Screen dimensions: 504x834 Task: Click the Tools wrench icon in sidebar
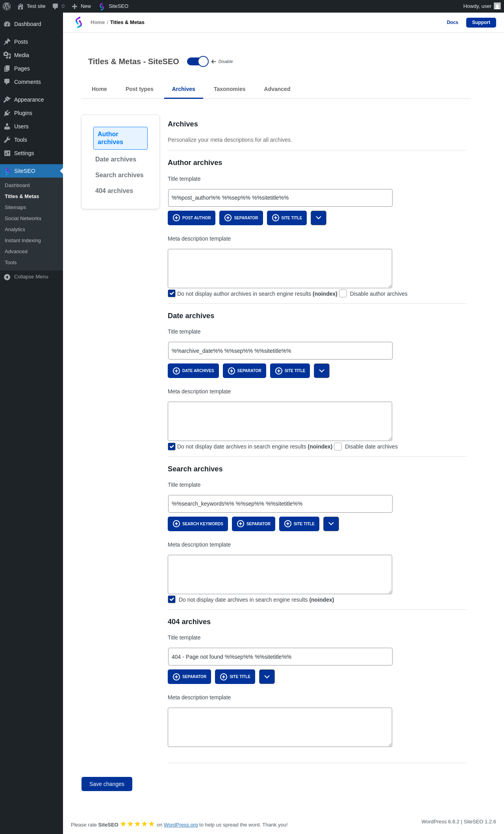pos(7,140)
